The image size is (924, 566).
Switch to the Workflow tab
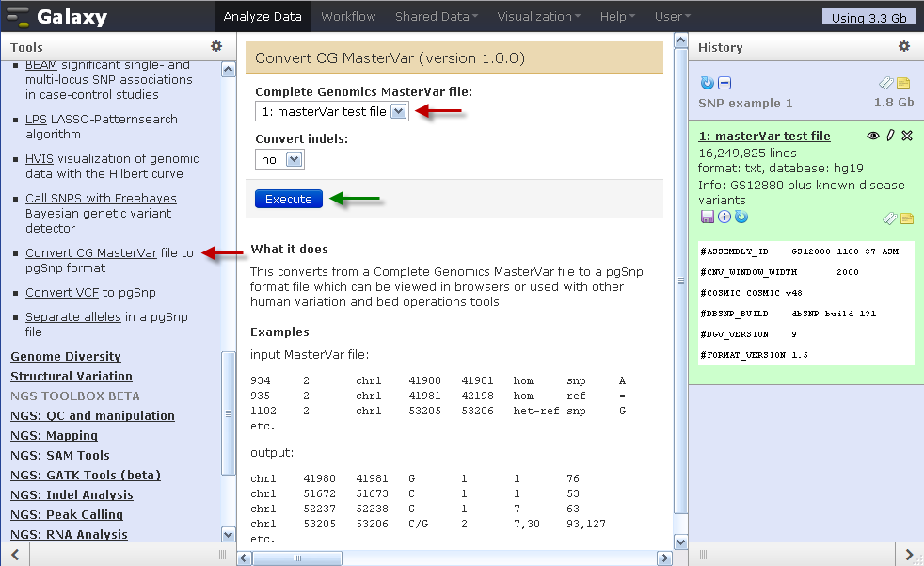coord(348,17)
